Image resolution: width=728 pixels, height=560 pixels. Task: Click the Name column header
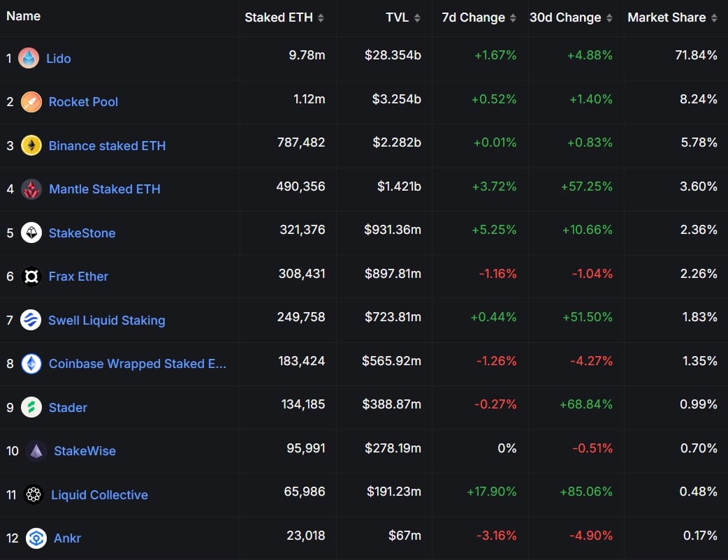pyautogui.click(x=23, y=15)
